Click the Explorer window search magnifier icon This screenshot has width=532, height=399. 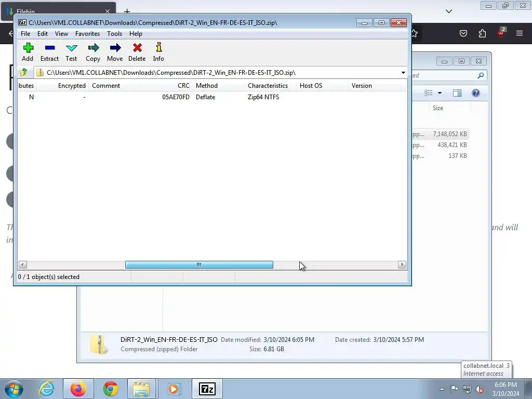pos(481,75)
